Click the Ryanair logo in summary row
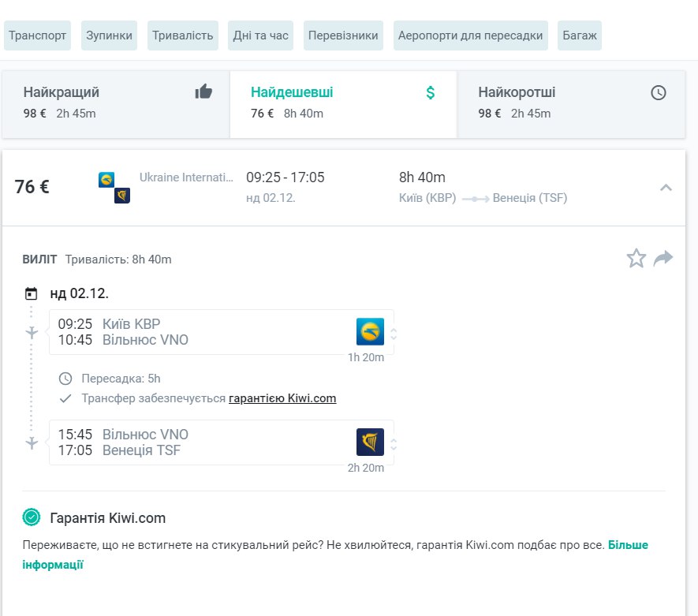The width and height of the screenshot is (698, 616). click(122, 196)
